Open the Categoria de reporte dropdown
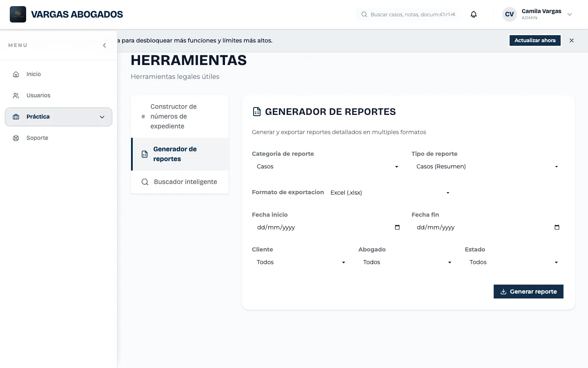The height and width of the screenshot is (368, 588). 327,166
